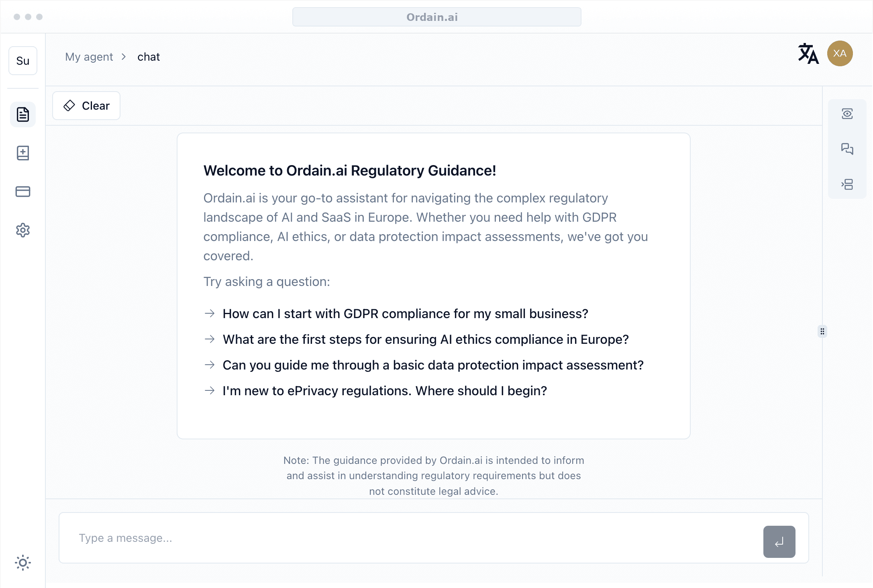Open the billing card sidebar icon
Image resolution: width=873 pixels, height=588 pixels.
(23, 192)
